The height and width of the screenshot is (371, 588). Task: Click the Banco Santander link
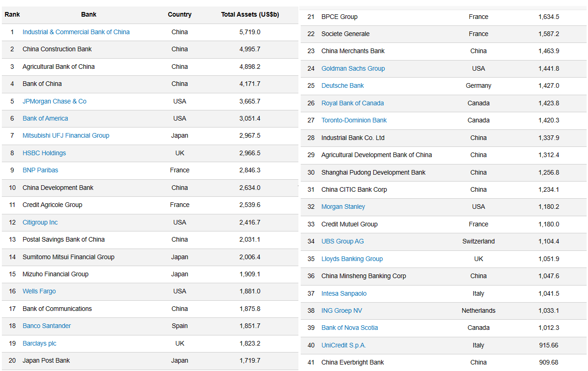tap(47, 326)
